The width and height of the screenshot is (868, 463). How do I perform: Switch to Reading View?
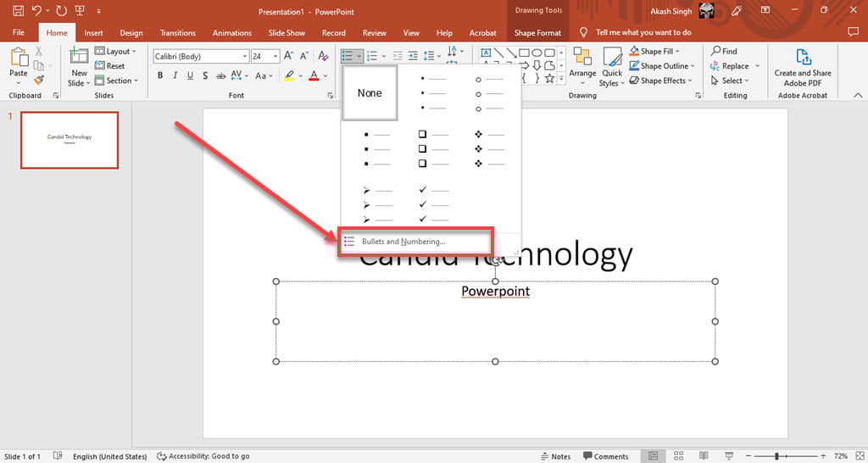[x=703, y=456]
